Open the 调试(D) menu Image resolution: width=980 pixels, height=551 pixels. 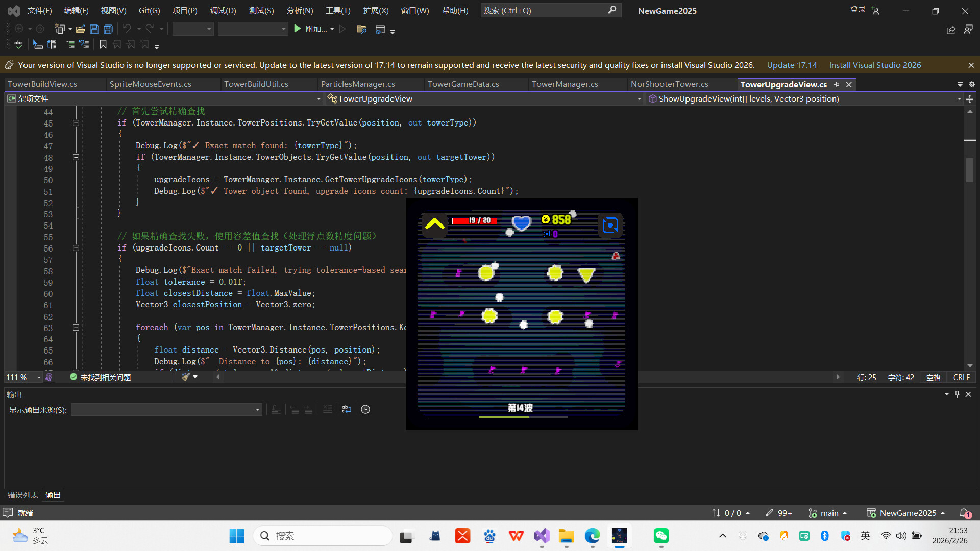(x=223, y=10)
